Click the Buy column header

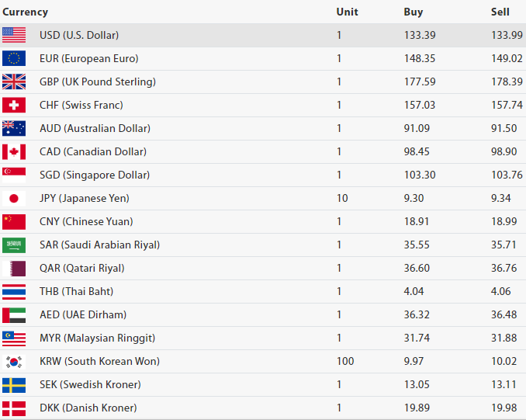(414, 12)
